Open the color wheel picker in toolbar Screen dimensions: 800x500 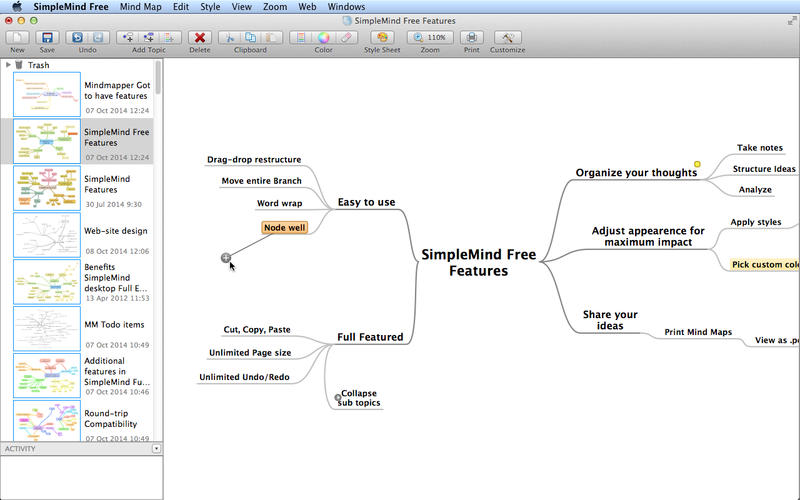pos(324,37)
